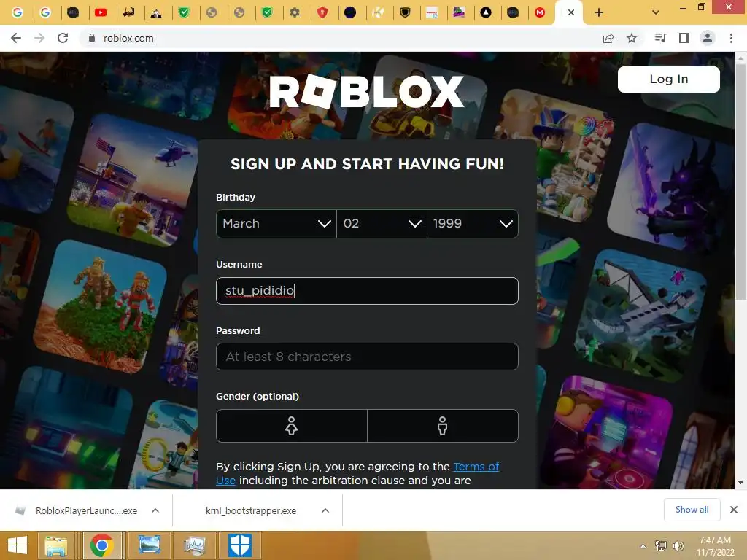Viewport: 747px width, 560px height.
Task: Open the photo viewer taskbar icon
Action: [150, 545]
